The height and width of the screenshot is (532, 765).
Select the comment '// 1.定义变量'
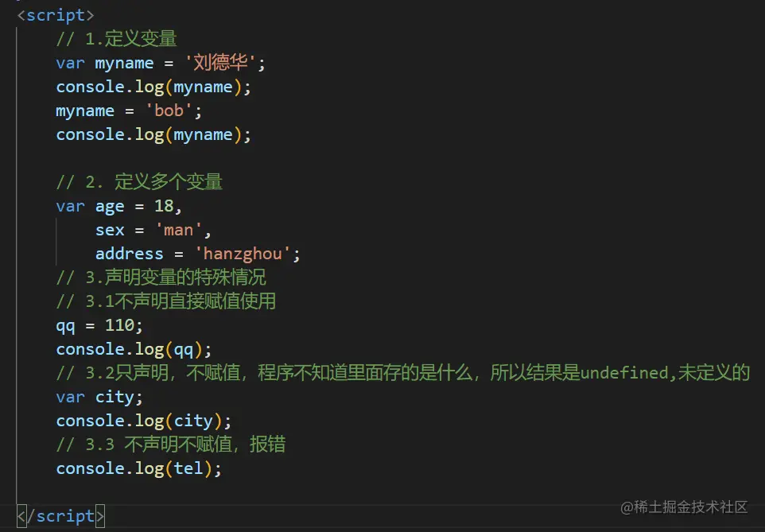tap(116, 39)
